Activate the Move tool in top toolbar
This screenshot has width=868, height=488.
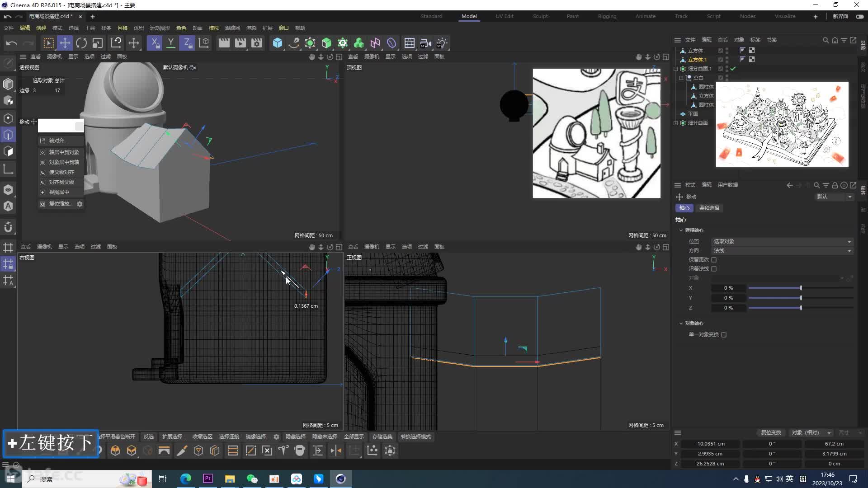click(65, 43)
